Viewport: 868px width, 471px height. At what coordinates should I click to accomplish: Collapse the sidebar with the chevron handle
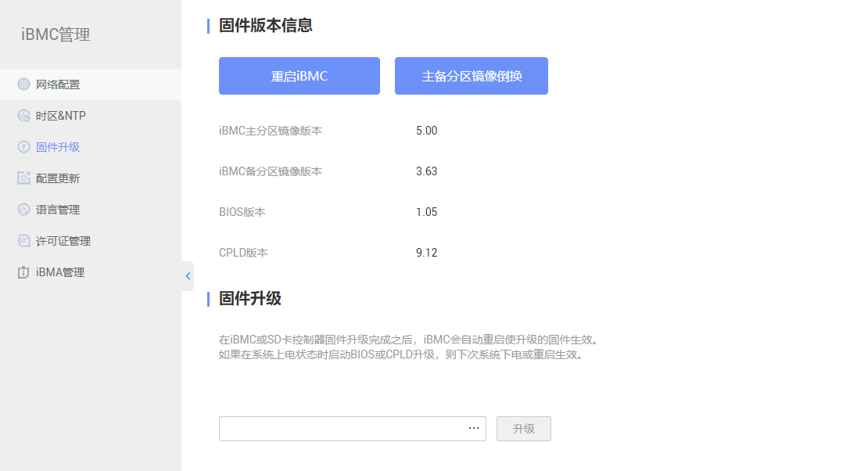[x=188, y=276]
